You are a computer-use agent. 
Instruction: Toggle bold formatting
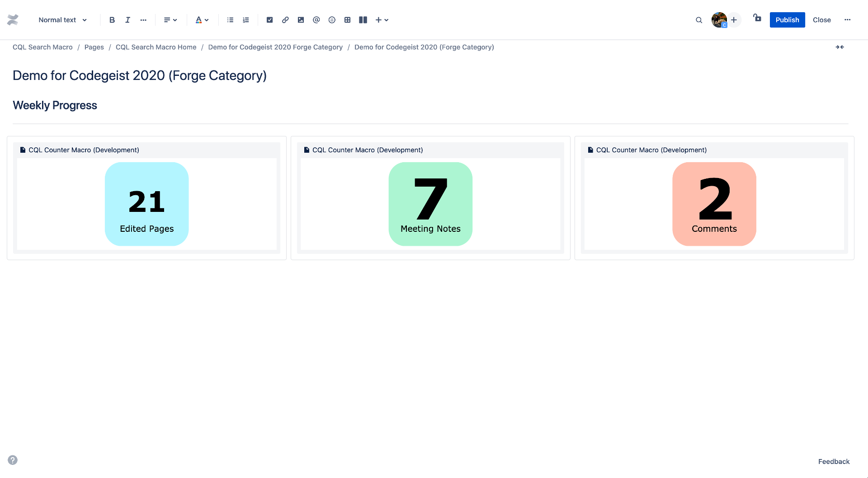(112, 20)
